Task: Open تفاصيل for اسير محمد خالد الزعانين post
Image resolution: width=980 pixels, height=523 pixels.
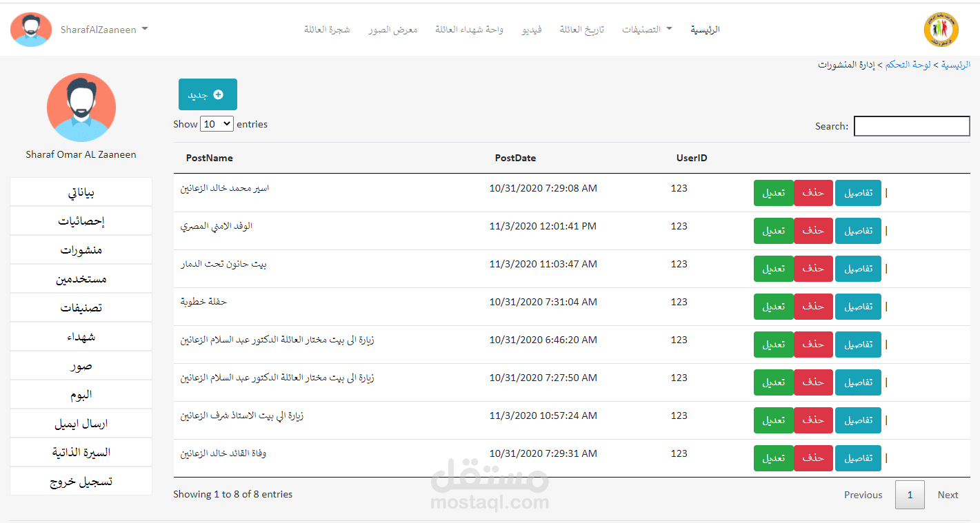Action: pos(858,193)
